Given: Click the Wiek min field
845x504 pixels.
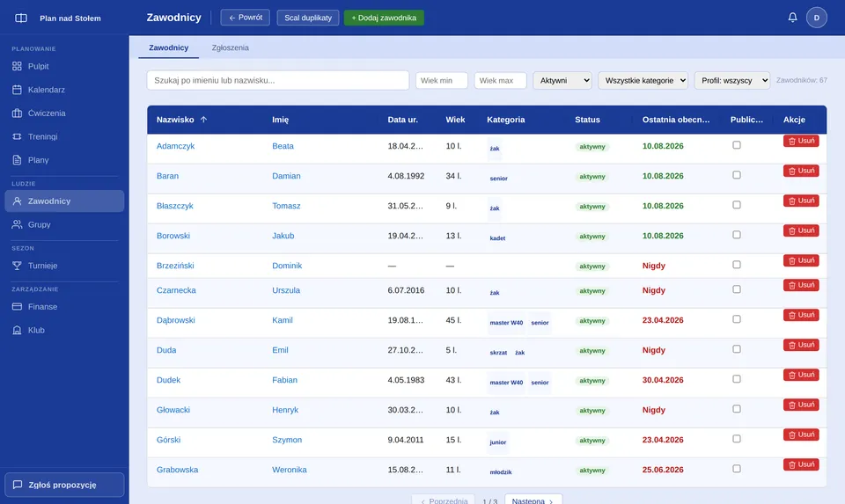Looking at the screenshot, I should pos(441,80).
